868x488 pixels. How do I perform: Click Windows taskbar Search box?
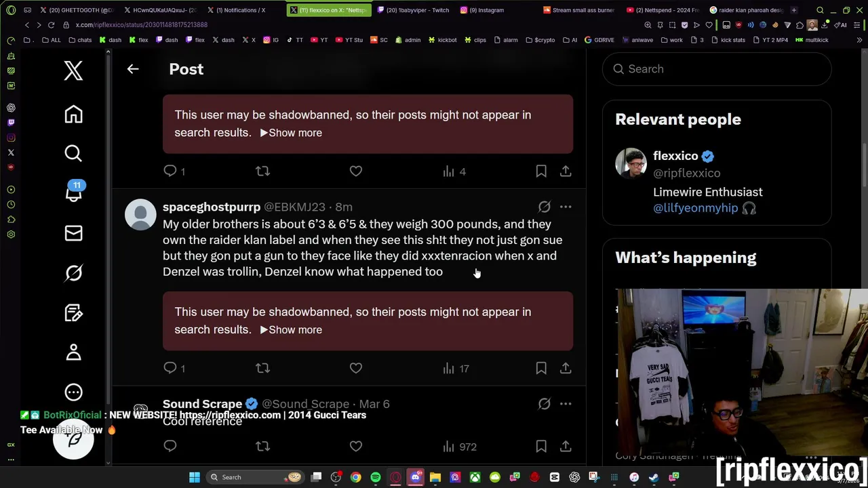coord(255,477)
